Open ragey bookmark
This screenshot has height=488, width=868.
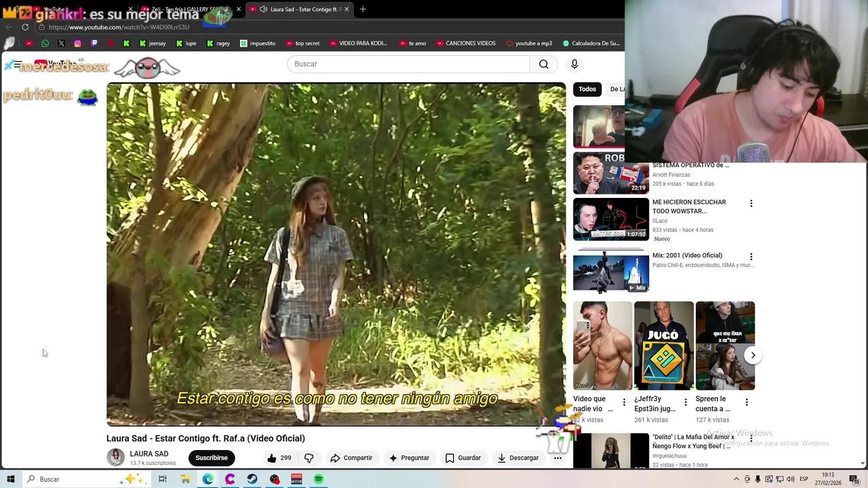coord(218,43)
